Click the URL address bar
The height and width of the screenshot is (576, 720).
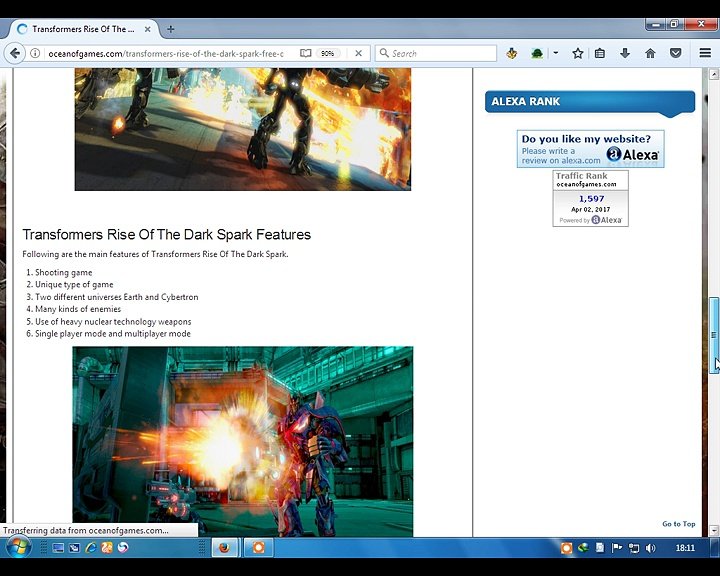coord(165,53)
